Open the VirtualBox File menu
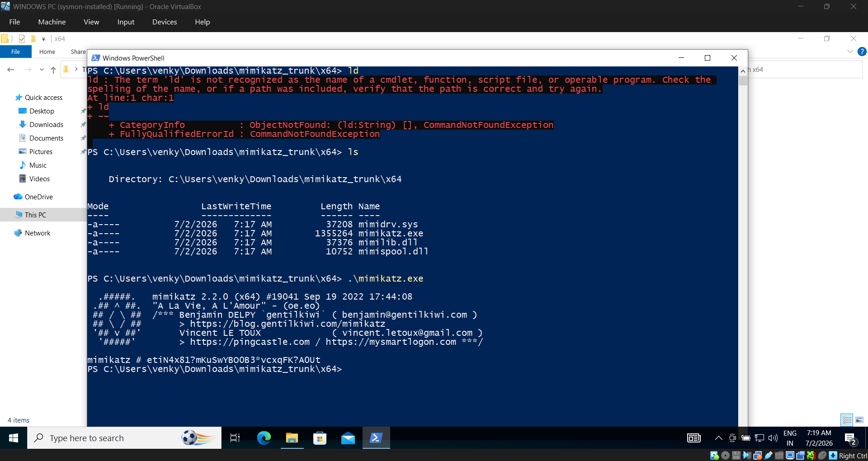Image resolution: width=868 pixels, height=461 pixels. tap(14, 22)
